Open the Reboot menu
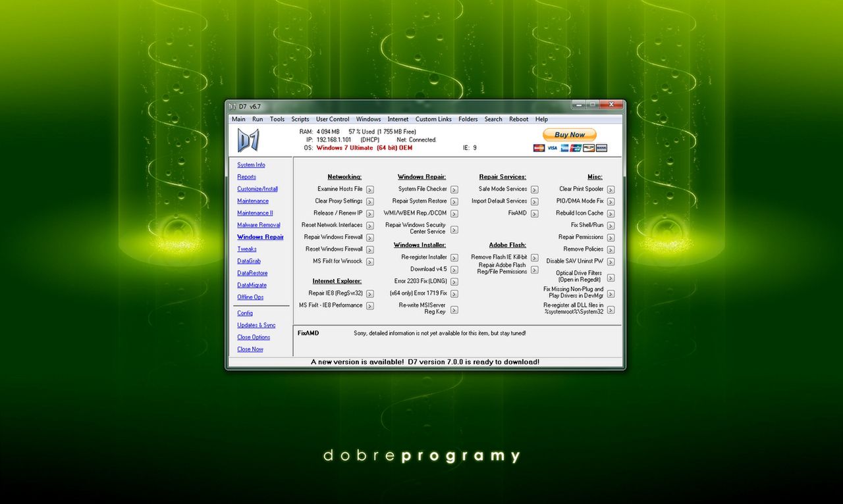Image resolution: width=843 pixels, height=504 pixels. 518,119
